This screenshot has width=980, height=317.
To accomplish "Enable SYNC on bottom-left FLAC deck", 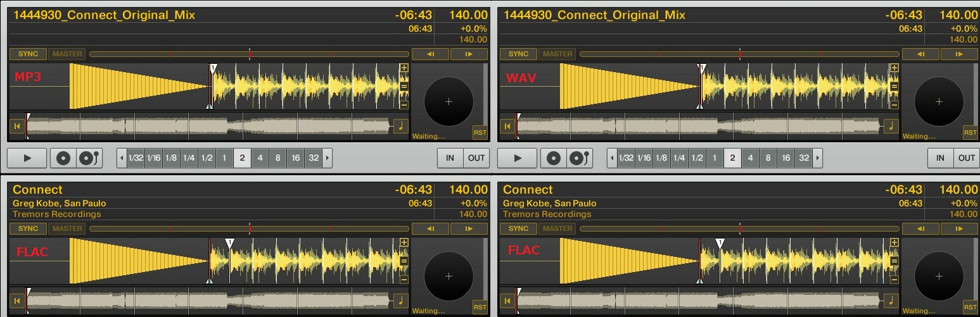I will tap(28, 228).
